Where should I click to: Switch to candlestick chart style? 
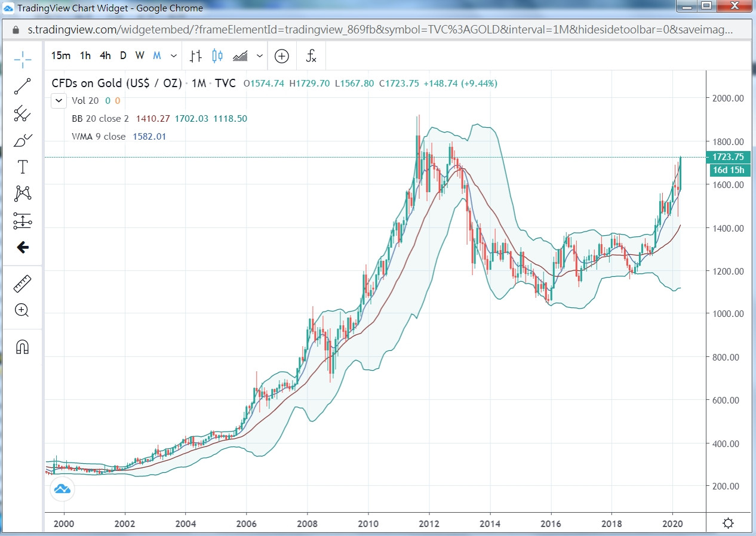click(217, 56)
